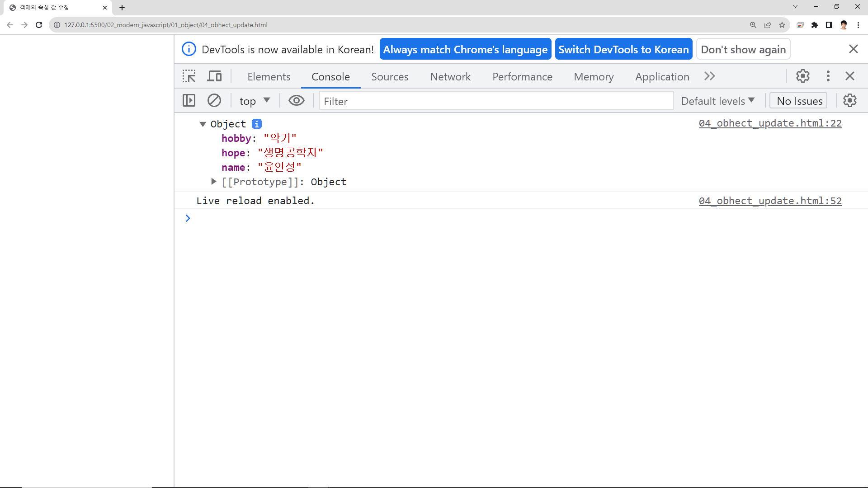Open DevTools settings gear icon
The image size is (868, 488).
(x=803, y=76)
